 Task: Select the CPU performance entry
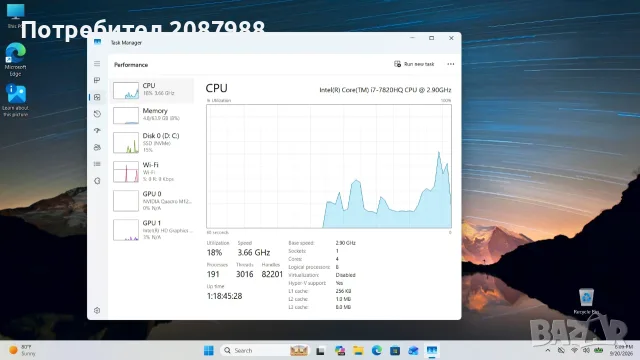point(152,90)
